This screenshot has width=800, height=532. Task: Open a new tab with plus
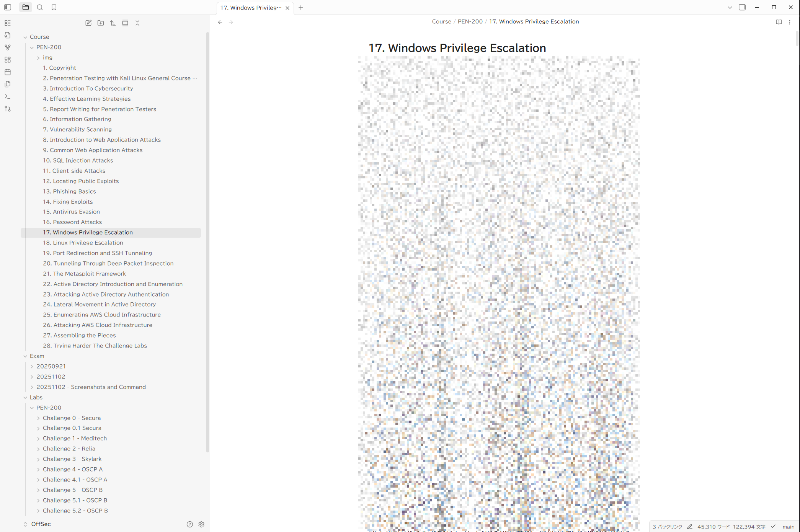[301, 8]
